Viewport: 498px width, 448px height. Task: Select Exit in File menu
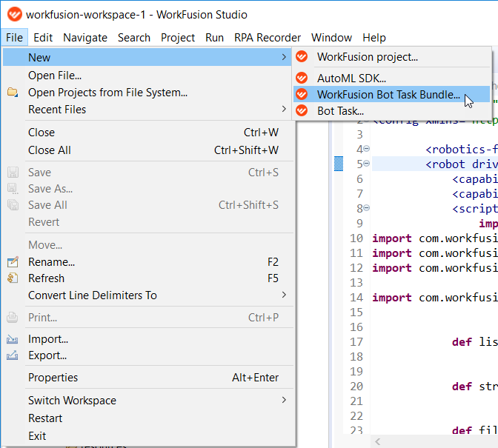coord(147,436)
